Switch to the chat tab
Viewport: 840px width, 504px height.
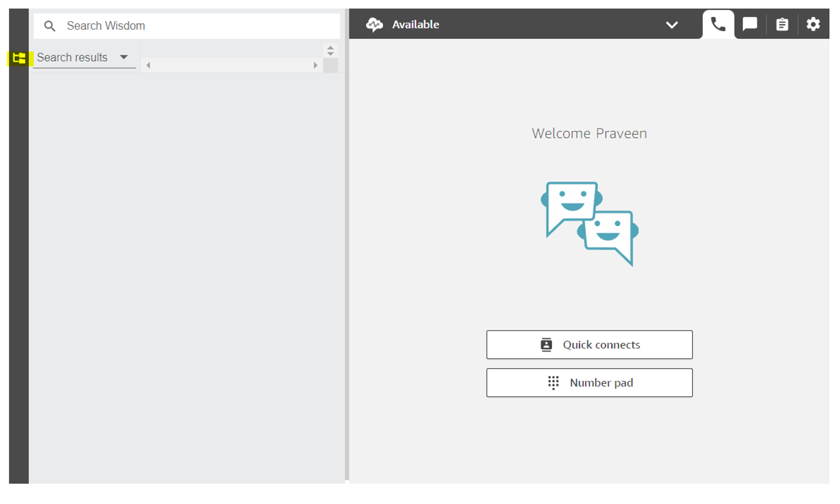(x=750, y=24)
